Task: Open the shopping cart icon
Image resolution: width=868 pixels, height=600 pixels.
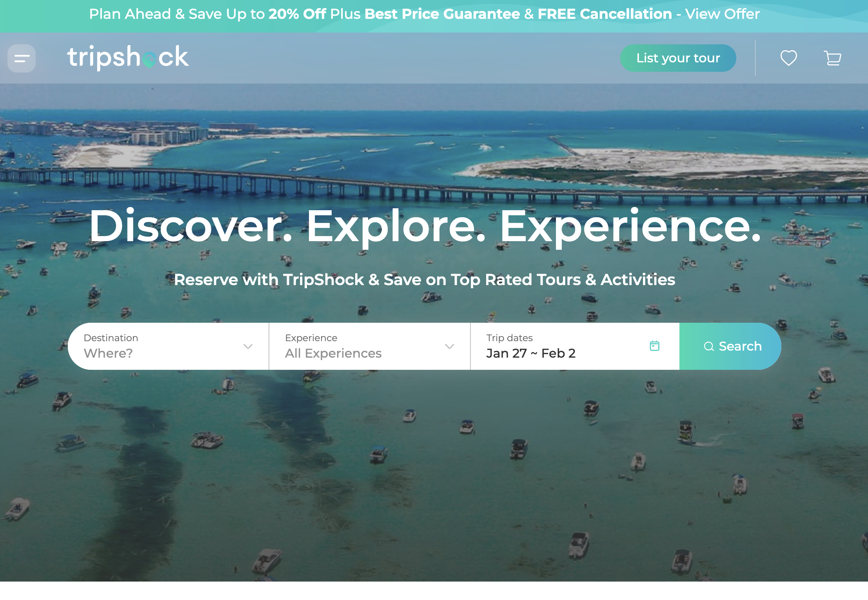Action: [832, 58]
